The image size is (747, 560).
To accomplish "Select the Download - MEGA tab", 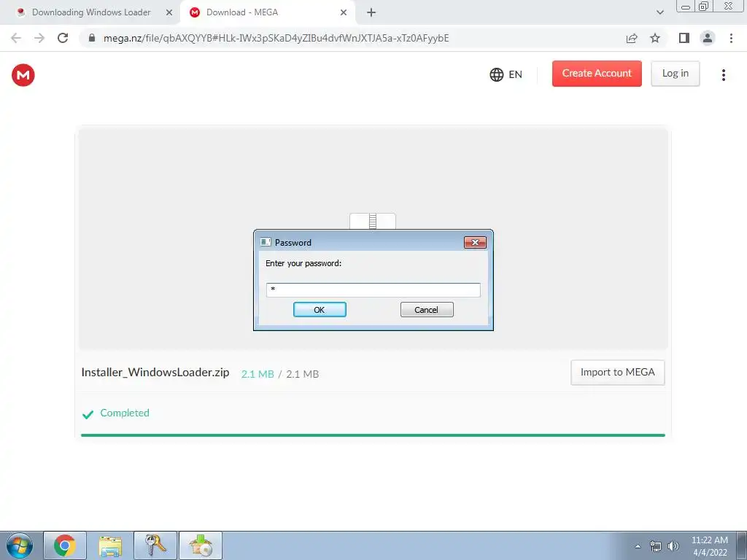I will click(267, 12).
